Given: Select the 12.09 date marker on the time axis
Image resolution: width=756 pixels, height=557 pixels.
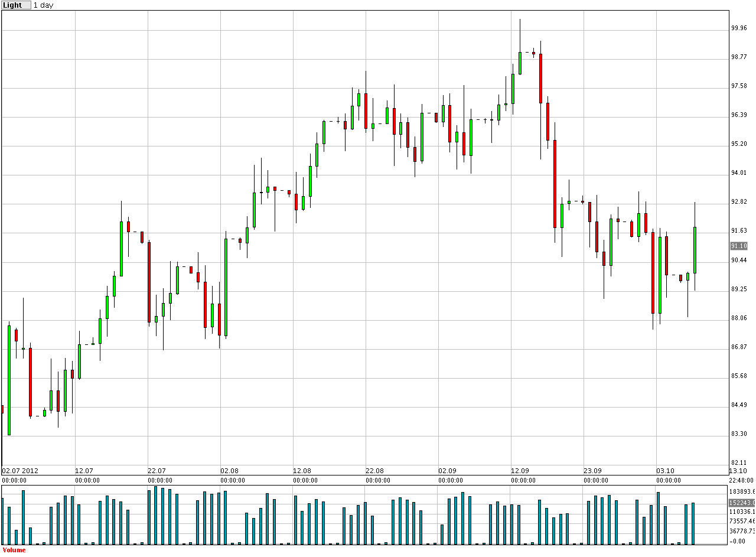Looking at the screenshot, I should (520, 471).
